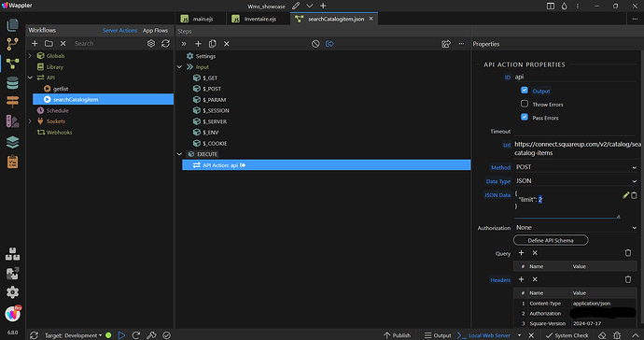Click the Publish button in status bar
This screenshot has width=644, height=340.
tap(398, 335)
